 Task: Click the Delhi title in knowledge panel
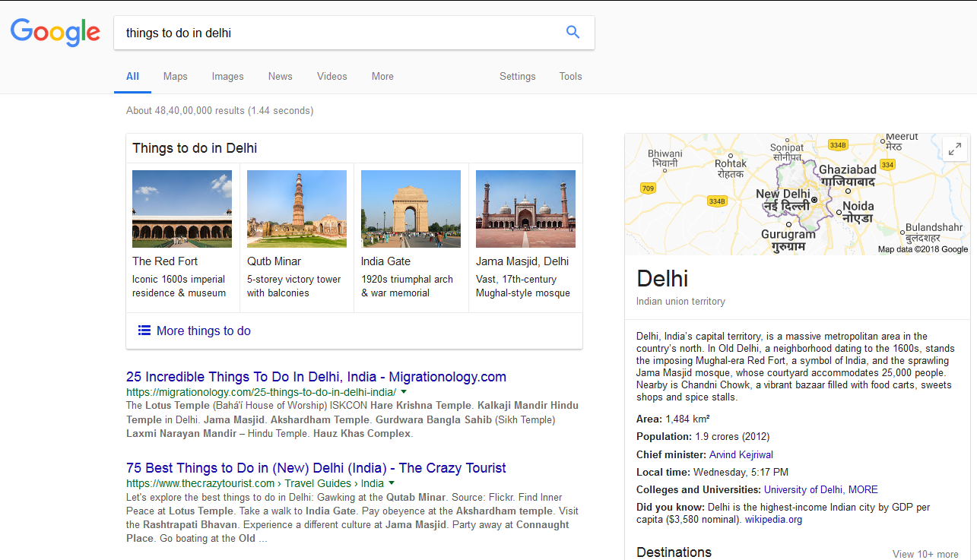click(662, 277)
